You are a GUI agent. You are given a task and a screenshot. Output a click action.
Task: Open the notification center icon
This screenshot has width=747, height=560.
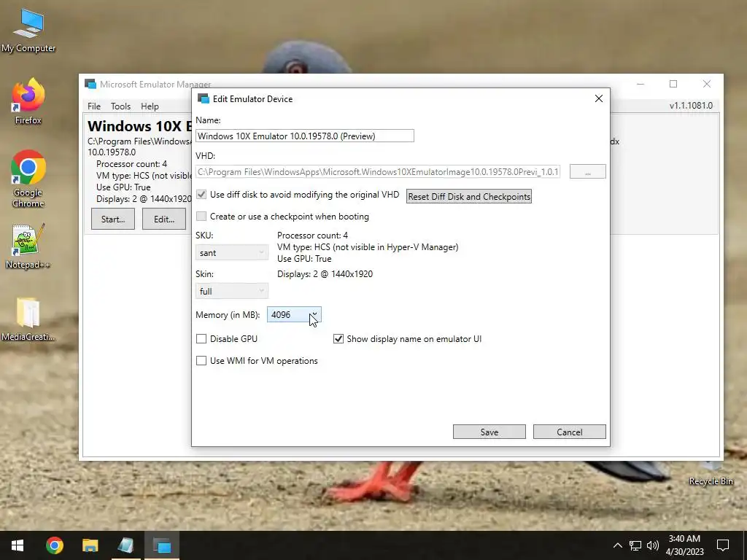click(x=723, y=545)
